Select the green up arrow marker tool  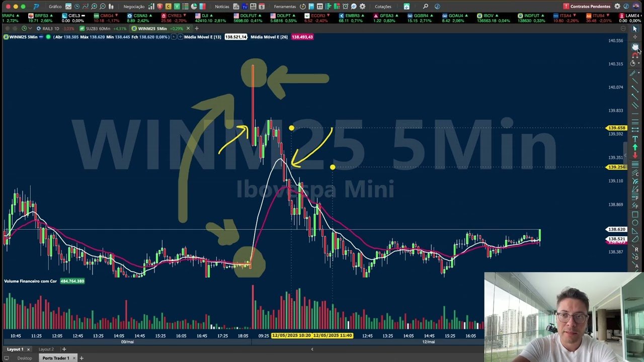click(x=635, y=146)
